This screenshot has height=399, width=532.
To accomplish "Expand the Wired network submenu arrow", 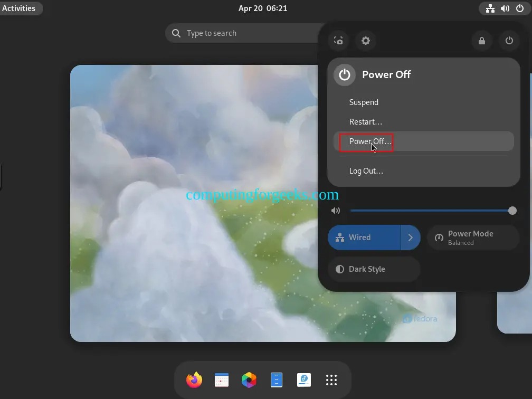I will (x=411, y=237).
